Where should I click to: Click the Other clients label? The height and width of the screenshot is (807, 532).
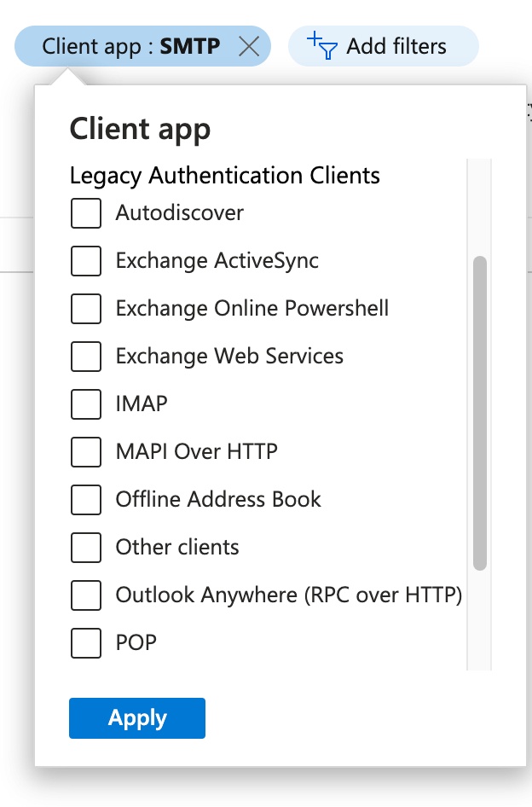pyautogui.click(x=177, y=547)
